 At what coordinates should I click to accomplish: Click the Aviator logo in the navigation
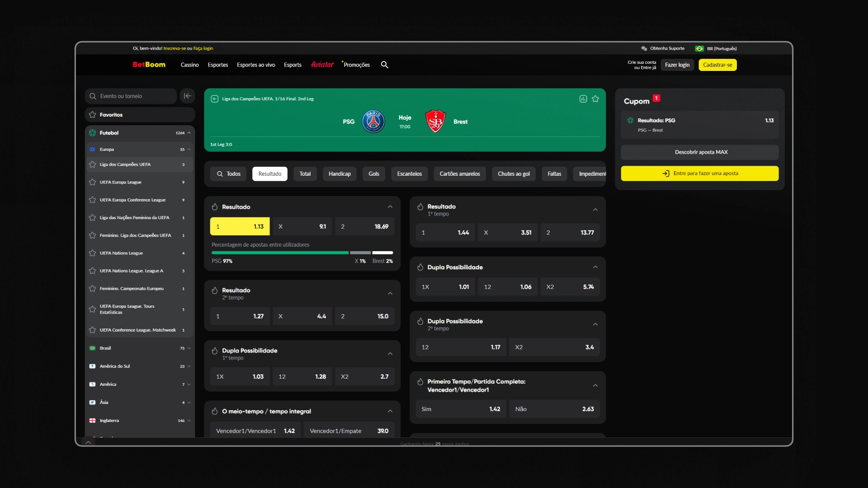point(322,65)
